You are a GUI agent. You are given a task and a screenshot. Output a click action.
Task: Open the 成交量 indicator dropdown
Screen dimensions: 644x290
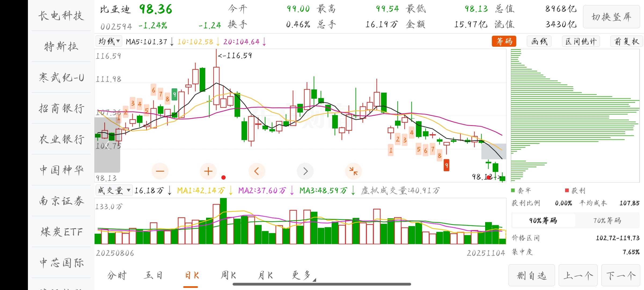pos(114,190)
